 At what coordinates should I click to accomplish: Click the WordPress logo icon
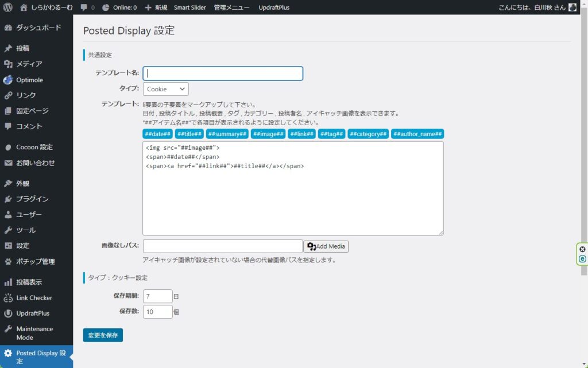[x=8, y=7]
